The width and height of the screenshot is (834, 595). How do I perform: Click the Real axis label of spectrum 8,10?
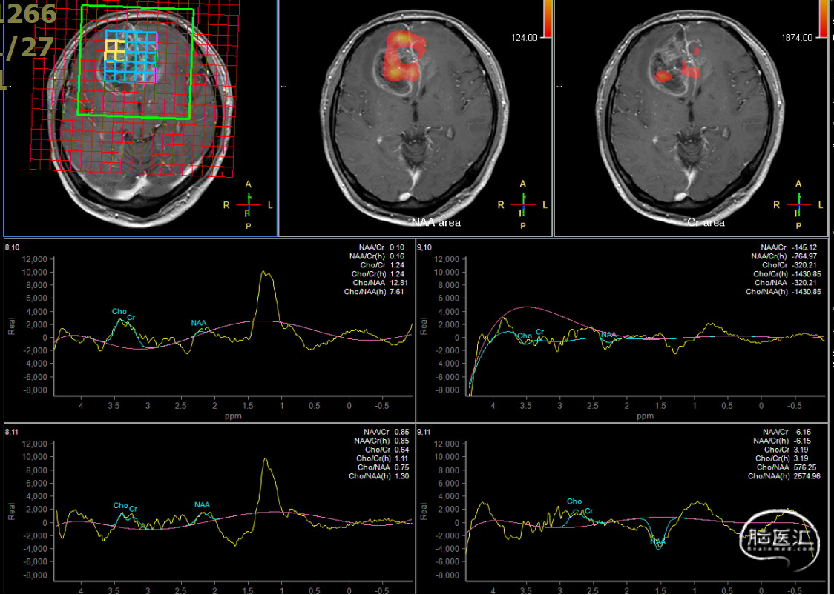(11, 325)
